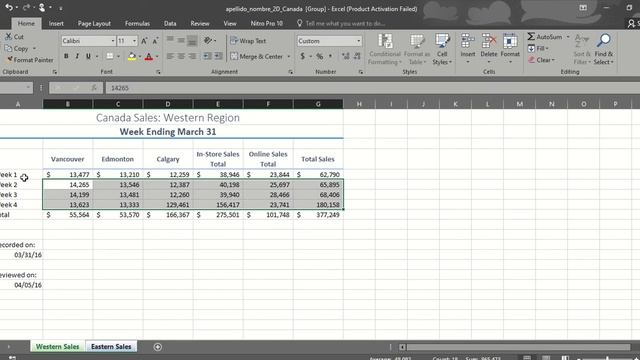Open the cells Format menu
This screenshot has height=360, width=640.
(510, 49)
